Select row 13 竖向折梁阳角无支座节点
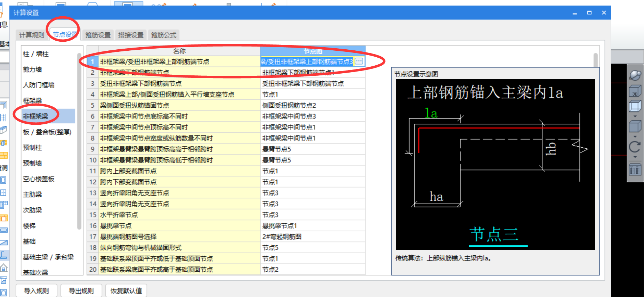This screenshot has height=297, width=644. pos(179,193)
